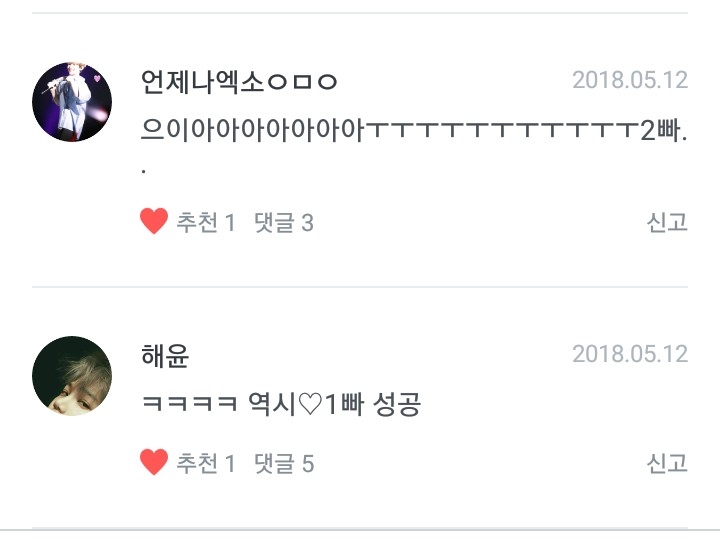Click the 2018.05.12 date beside 해윤
The image size is (720, 540).
coord(630,354)
